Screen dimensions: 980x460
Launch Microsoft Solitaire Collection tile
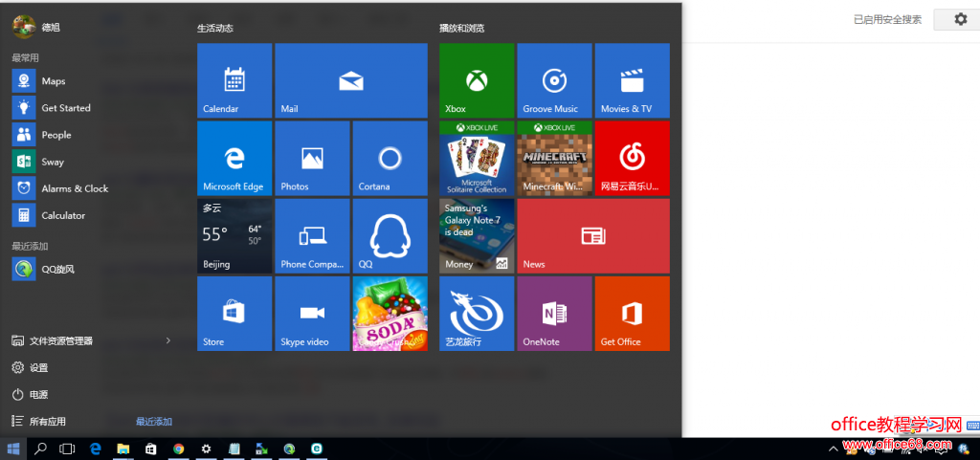[477, 159]
